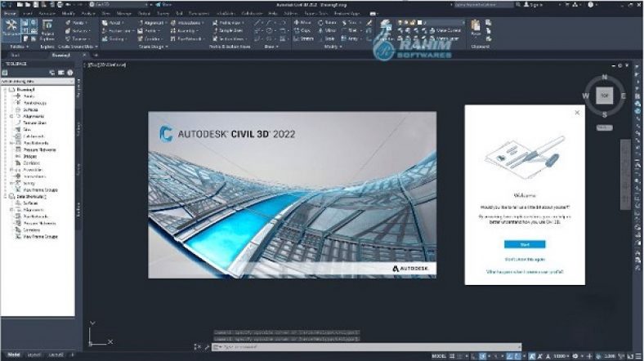This screenshot has width=644, height=361.
Task: Toggle grid display in status bar
Action: pyautogui.click(x=452, y=356)
